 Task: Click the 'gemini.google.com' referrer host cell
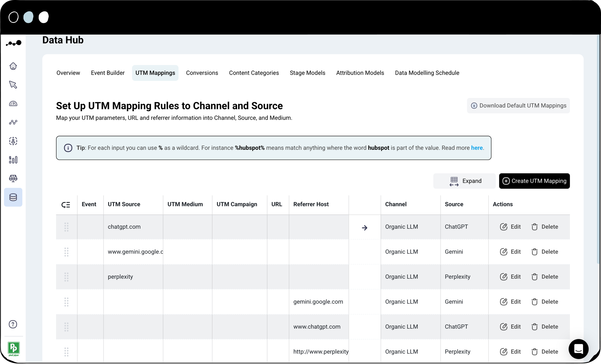[319, 302]
